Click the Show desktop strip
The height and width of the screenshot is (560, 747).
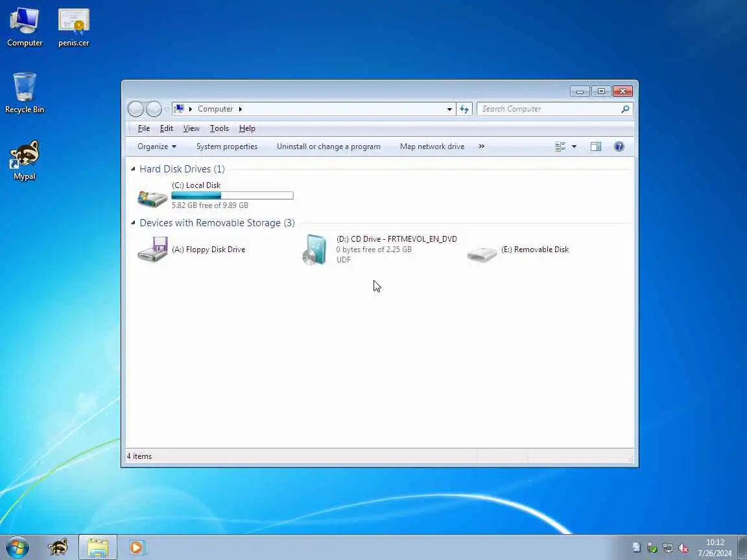[x=742, y=548]
